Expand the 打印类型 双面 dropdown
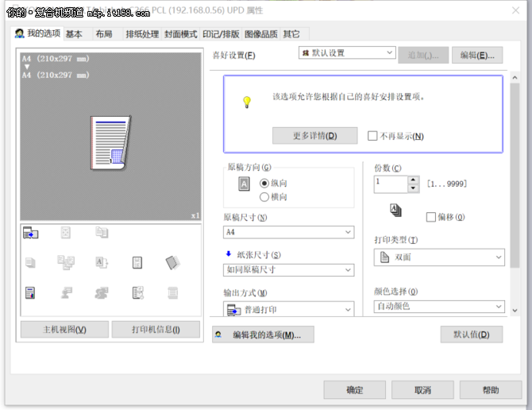The image size is (532, 410). (x=438, y=257)
